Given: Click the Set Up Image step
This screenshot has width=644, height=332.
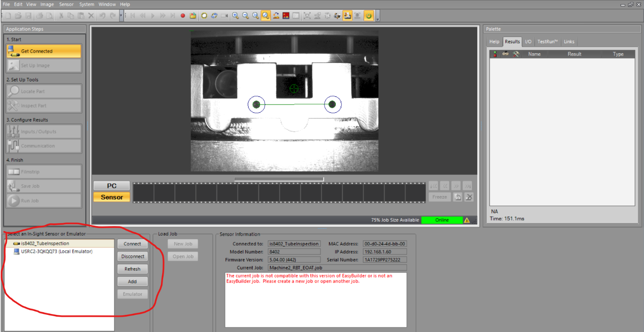Looking at the screenshot, I should click(x=44, y=66).
